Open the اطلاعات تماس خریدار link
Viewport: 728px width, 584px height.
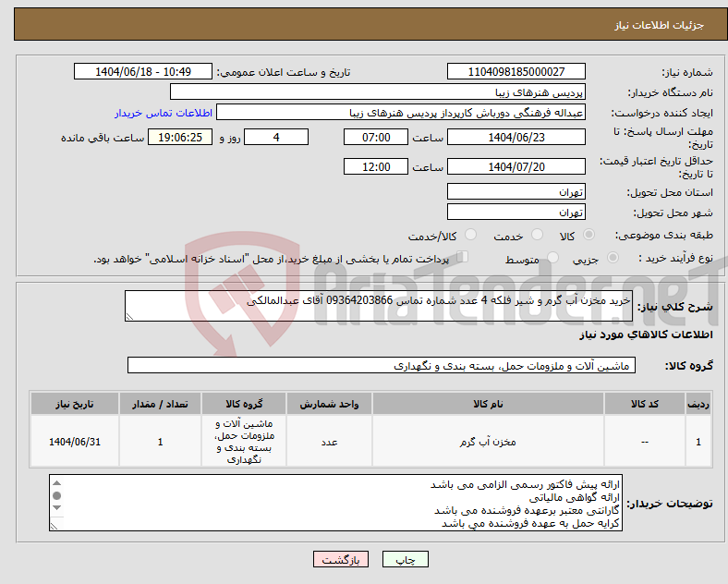point(163,113)
